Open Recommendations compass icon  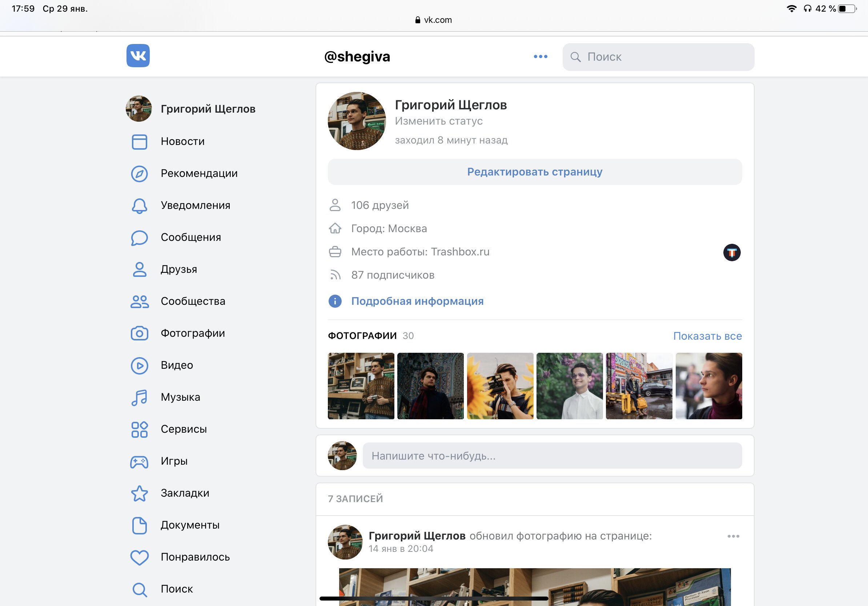pyautogui.click(x=139, y=174)
